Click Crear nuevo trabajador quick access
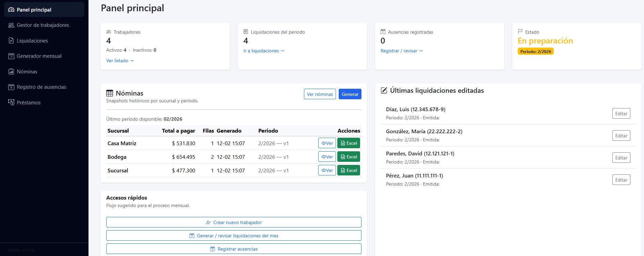644x256 pixels. tap(234, 222)
